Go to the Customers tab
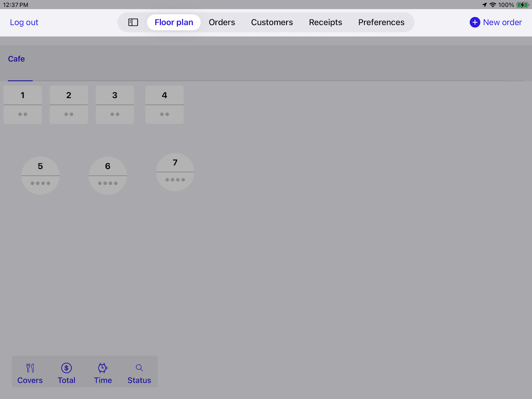532x399 pixels. [272, 22]
